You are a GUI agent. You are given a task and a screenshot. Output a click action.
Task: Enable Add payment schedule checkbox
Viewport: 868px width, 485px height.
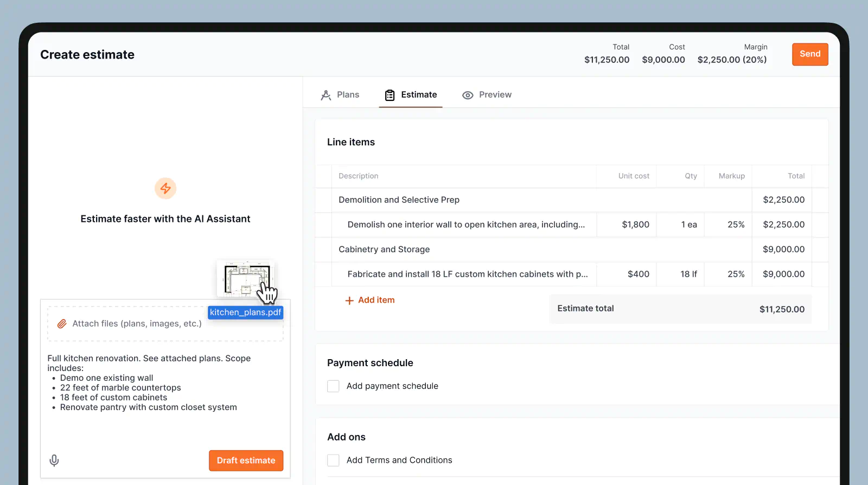(333, 386)
